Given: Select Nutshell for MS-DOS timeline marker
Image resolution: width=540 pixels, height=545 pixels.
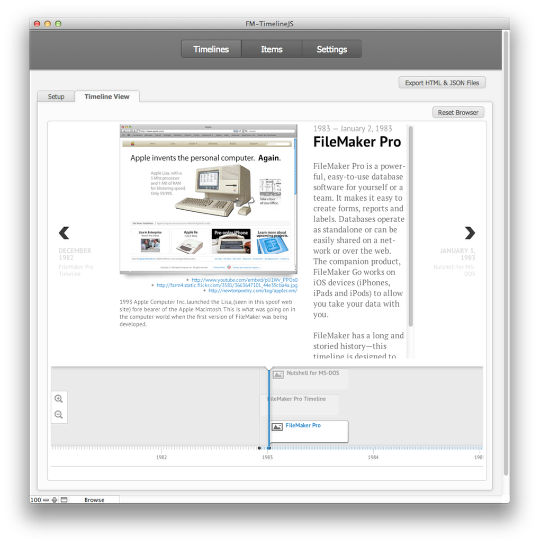Looking at the screenshot, I should pos(309,378).
